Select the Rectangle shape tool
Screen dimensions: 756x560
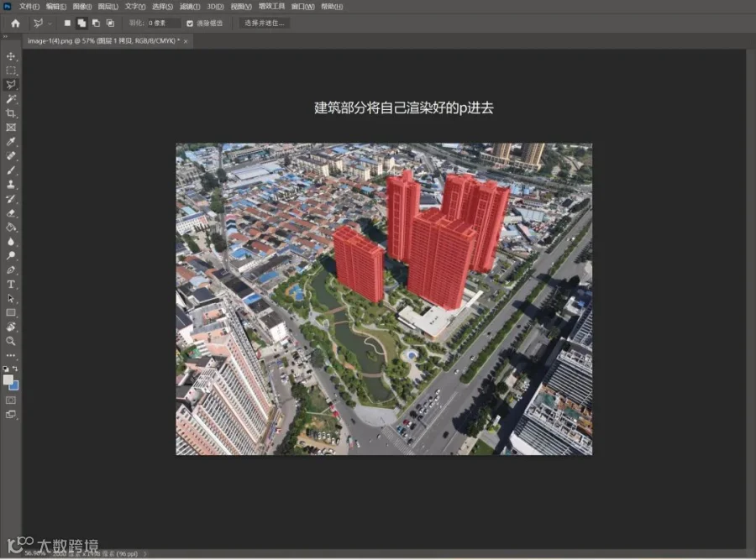11,313
